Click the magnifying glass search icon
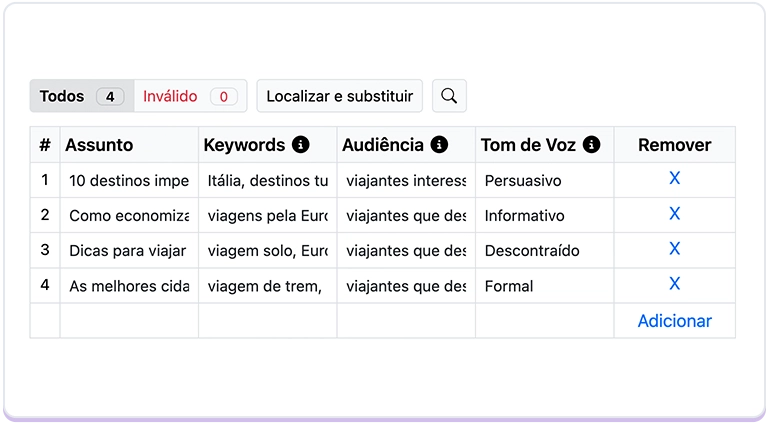The image size is (768, 423). tap(449, 96)
